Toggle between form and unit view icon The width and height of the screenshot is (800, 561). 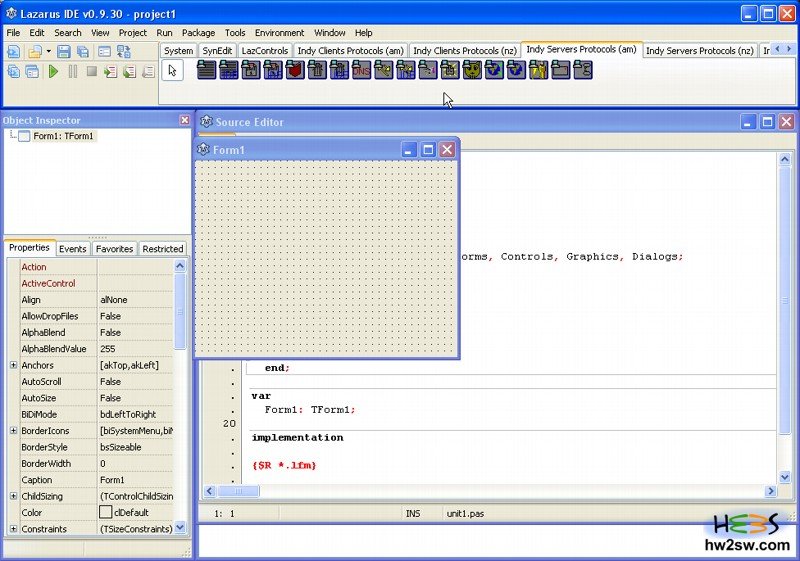[x=124, y=52]
